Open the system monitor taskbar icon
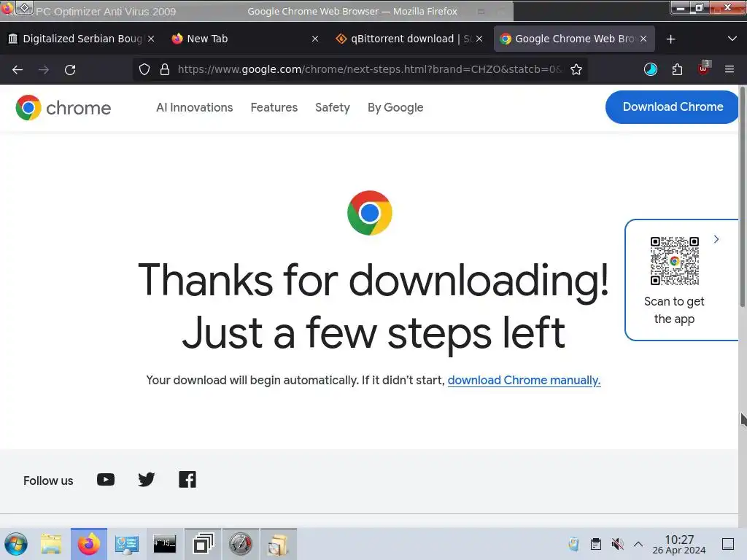 click(127, 544)
